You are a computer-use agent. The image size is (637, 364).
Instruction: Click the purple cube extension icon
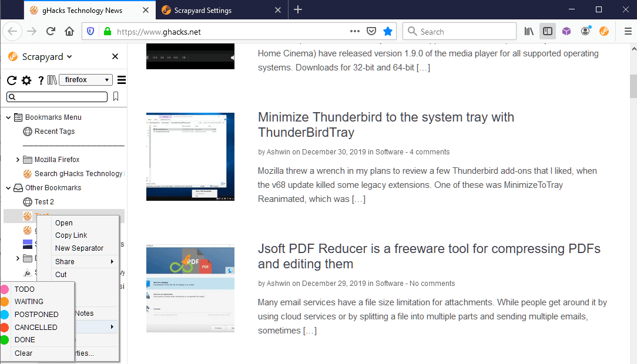(x=566, y=31)
